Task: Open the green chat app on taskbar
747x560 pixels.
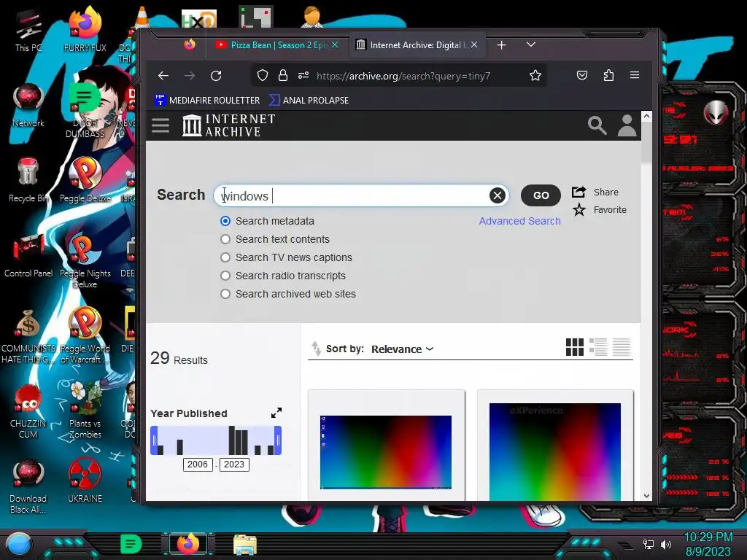Action: [131, 544]
